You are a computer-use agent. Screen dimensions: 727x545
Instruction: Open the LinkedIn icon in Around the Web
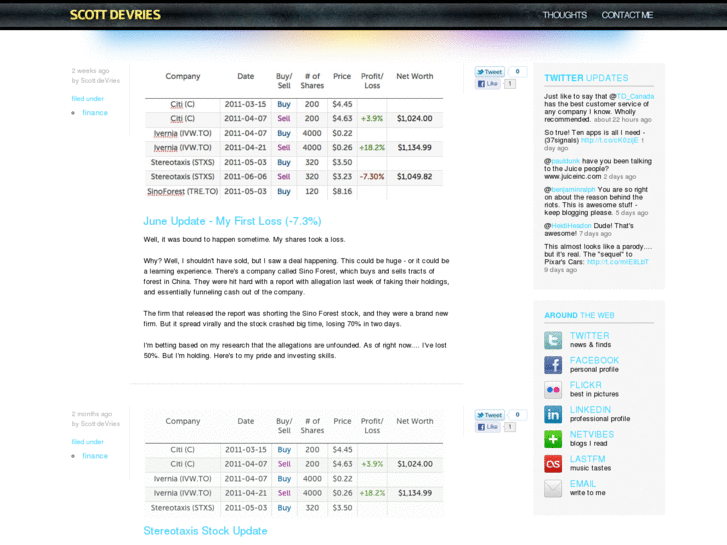coord(553,414)
